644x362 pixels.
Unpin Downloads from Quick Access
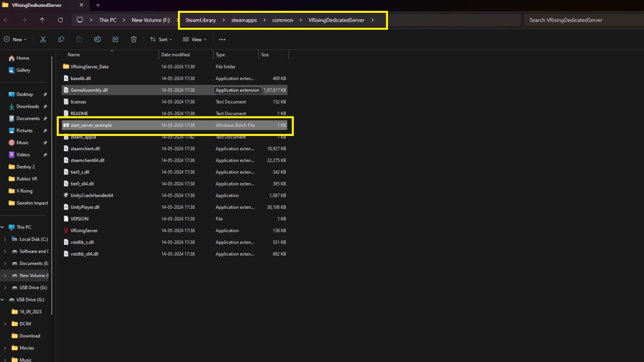[45, 106]
